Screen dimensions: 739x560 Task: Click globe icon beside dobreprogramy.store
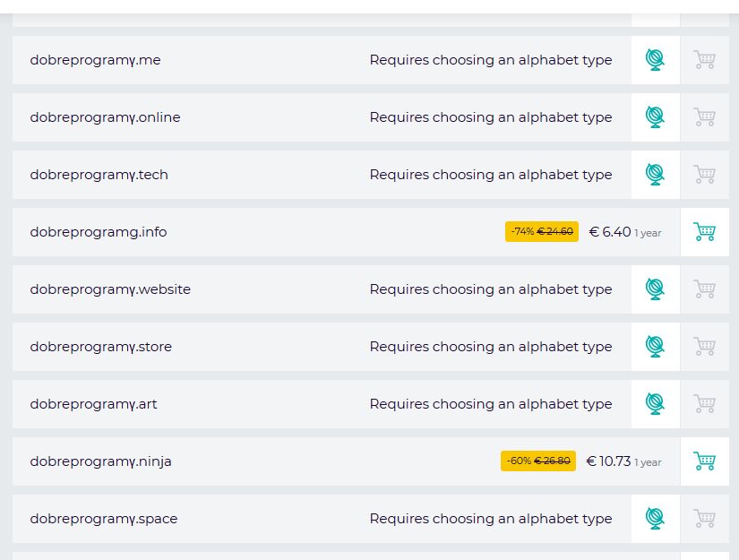coord(655,347)
